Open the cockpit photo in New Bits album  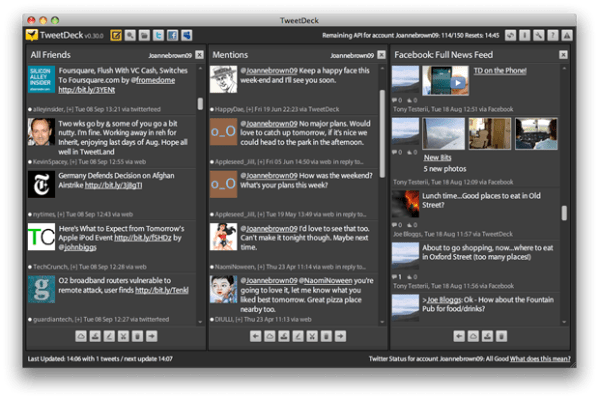[536, 133]
